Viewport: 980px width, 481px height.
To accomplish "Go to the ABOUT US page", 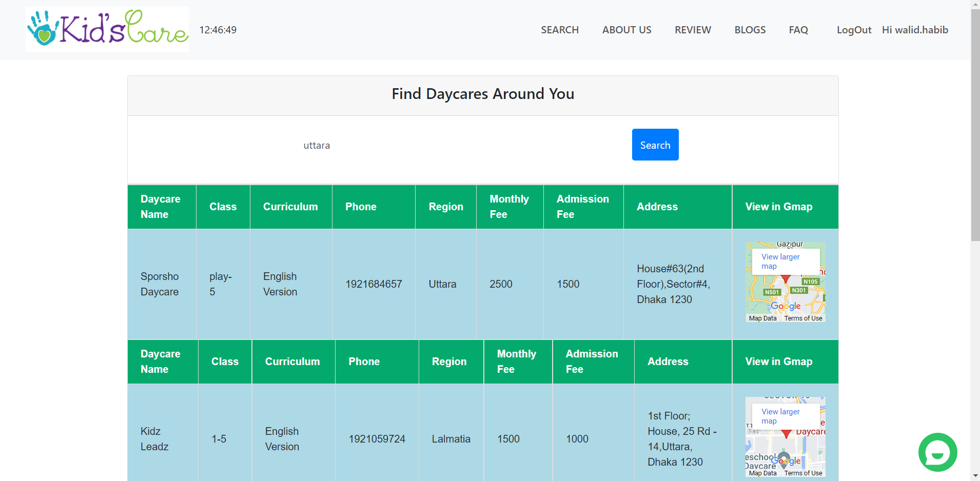I will [x=626, y=30].
